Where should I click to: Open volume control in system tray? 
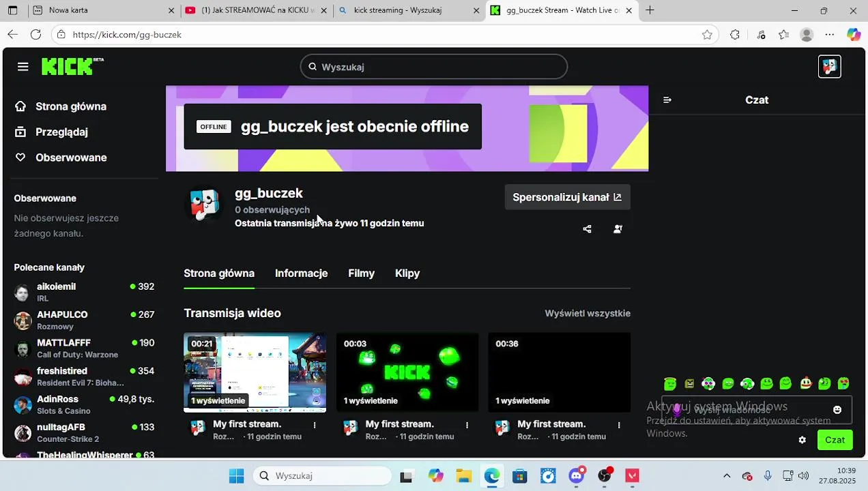pos(804,476)
